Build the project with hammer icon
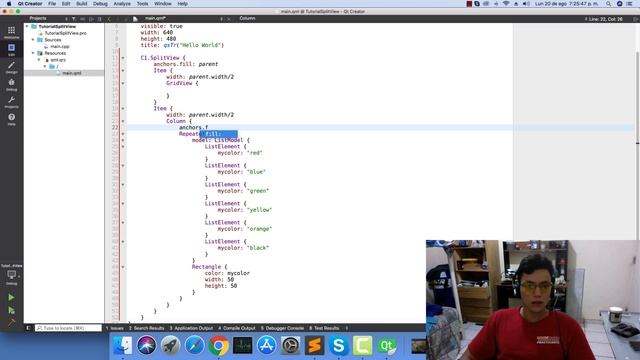The width and height of the screenshot is (640, 360). [x=11, y=323]
